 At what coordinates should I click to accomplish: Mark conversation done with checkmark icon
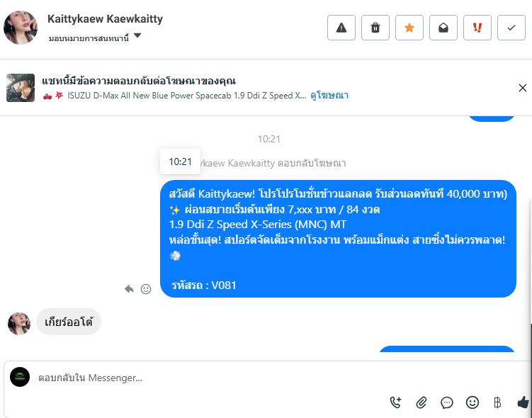tap(511, 28)
